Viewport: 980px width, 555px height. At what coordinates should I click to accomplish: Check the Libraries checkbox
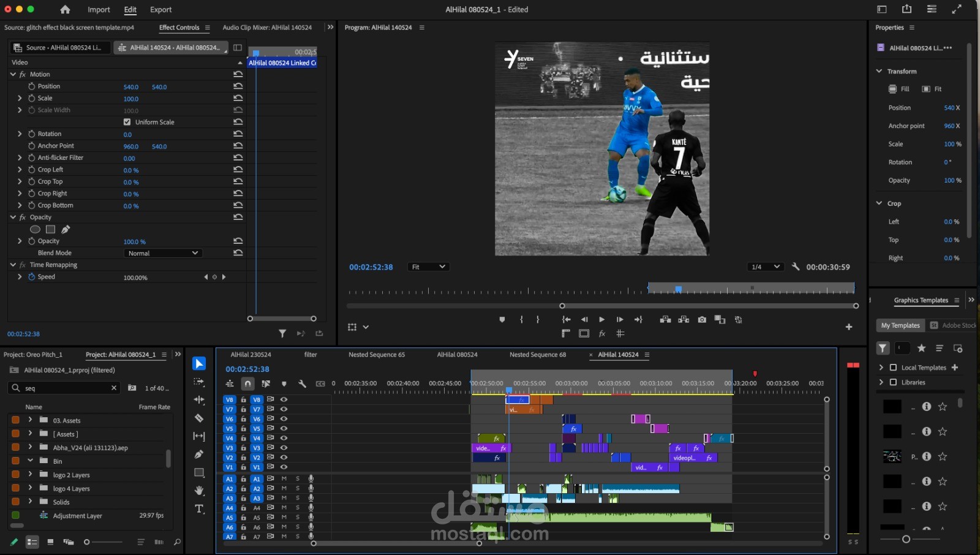(x=893, y=382)
